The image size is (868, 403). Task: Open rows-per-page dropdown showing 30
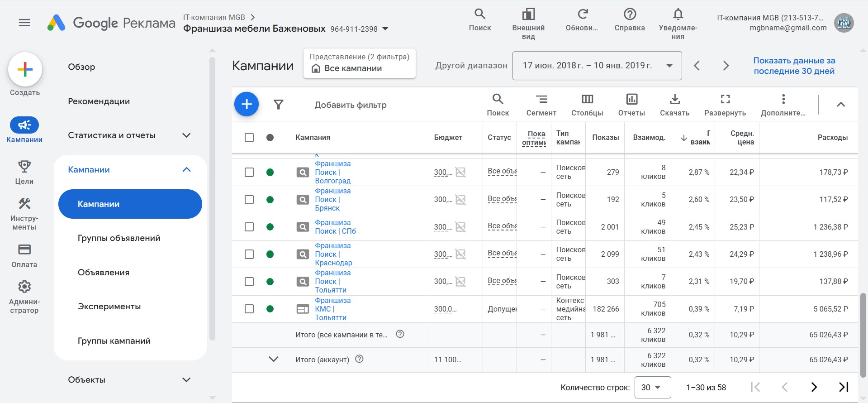pos(652,388)
